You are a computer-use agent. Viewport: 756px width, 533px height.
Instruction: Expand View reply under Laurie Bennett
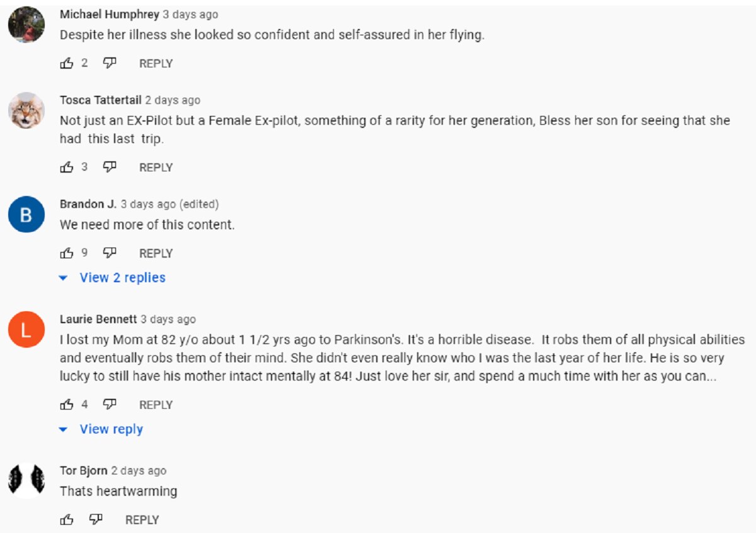point(111,429)
